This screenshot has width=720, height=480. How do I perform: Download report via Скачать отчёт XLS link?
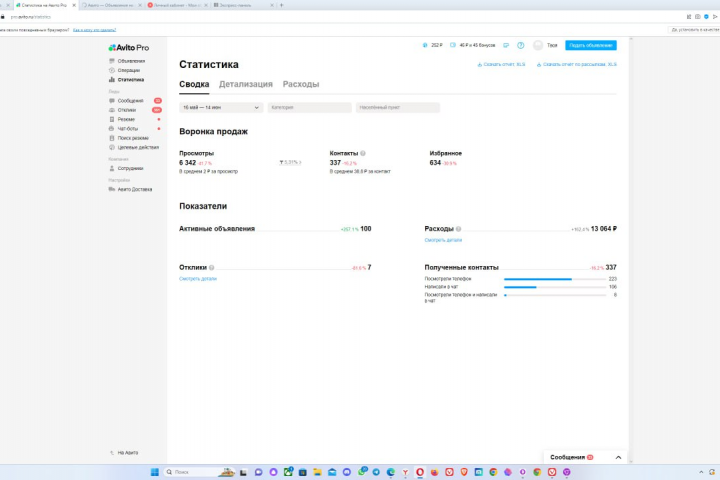click(x=501, y=64)
